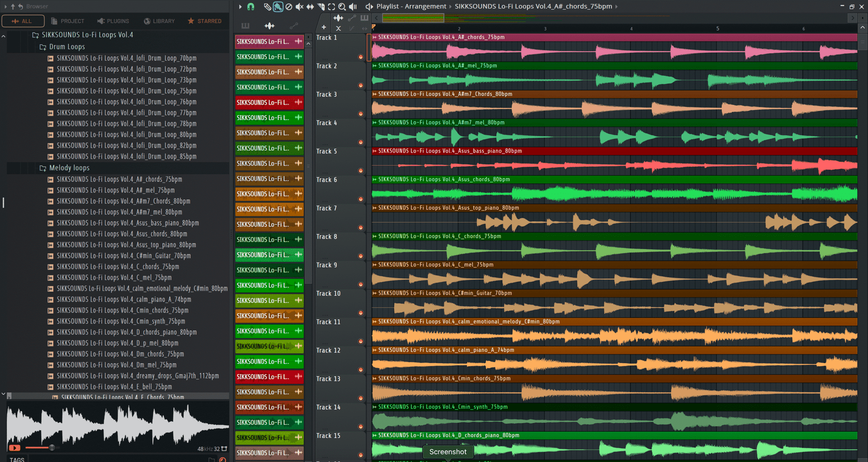Select the Playback speaker tool
This screenshot has width=868, height=462.
coord(353,7)
